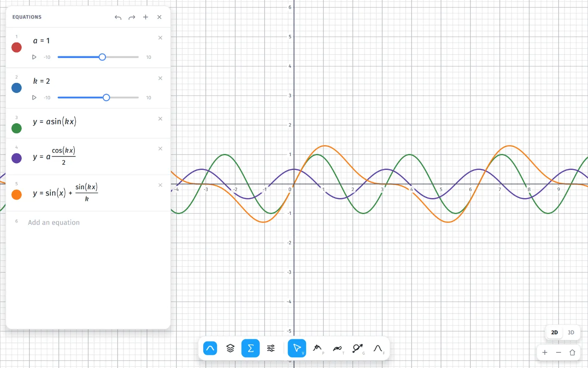
Task: Toggle the purple dot of the cosine equation
Action: (17, 158)
